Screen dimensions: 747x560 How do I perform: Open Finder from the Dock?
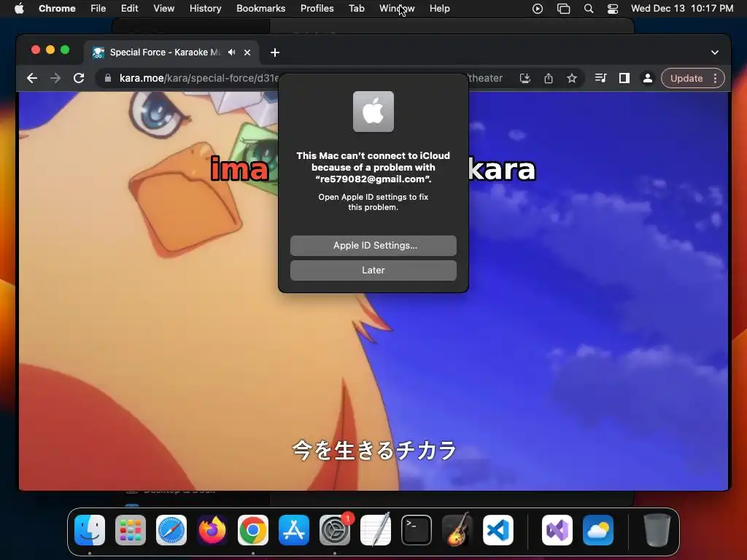point(90,530)
